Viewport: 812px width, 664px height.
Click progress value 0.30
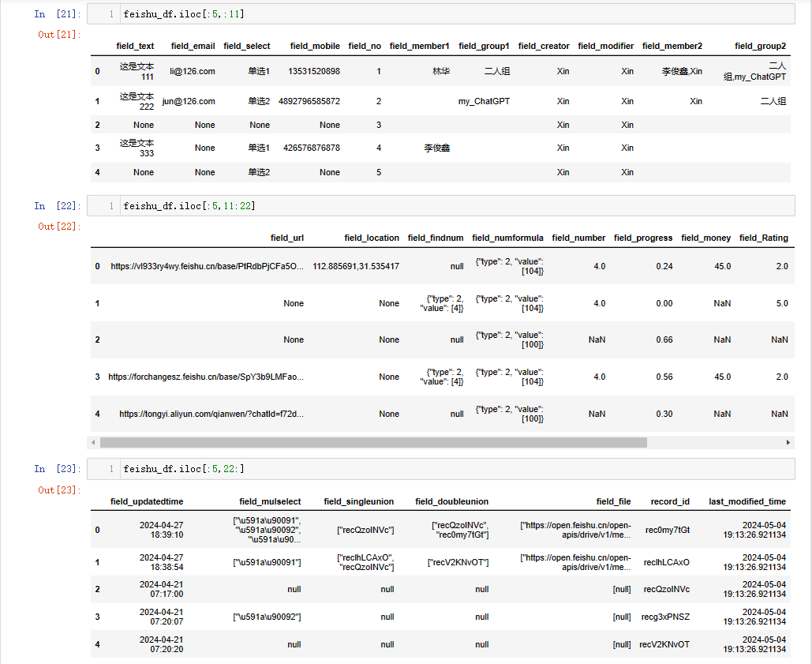(x=664, y=413)
